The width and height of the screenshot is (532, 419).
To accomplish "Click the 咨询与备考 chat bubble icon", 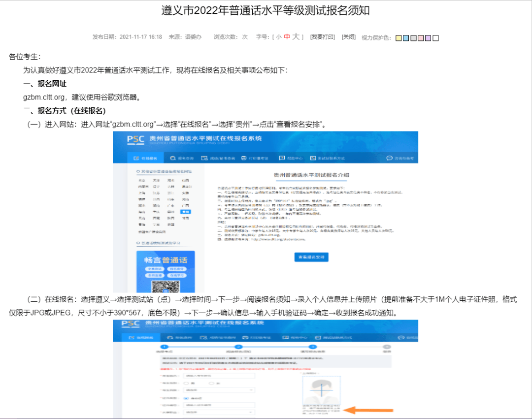I will point(388,158).
